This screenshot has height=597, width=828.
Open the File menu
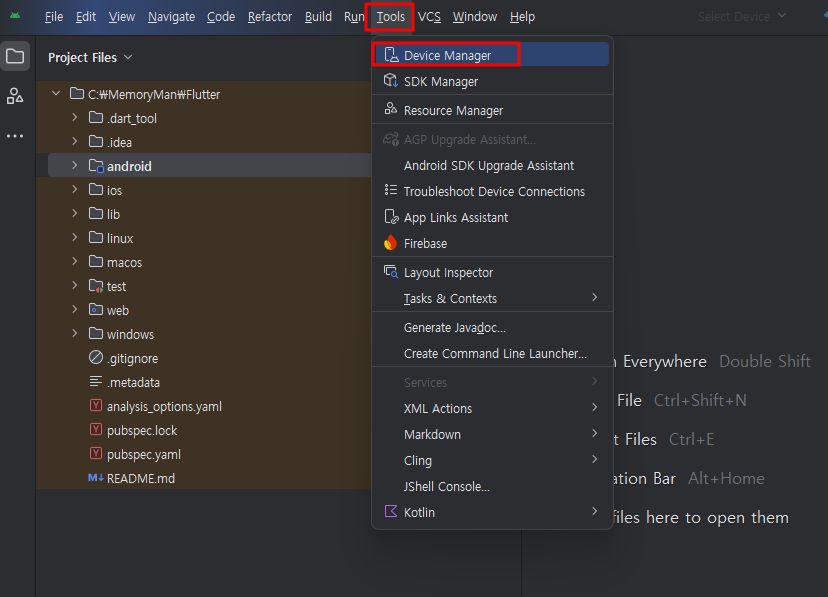54,17
